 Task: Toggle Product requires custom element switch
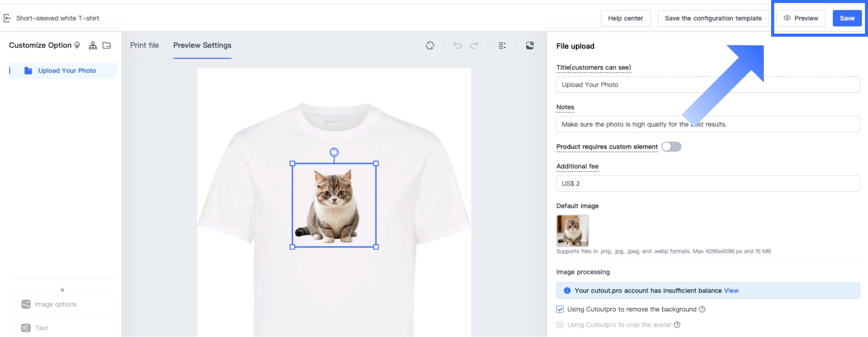click(x=671, y=147)
